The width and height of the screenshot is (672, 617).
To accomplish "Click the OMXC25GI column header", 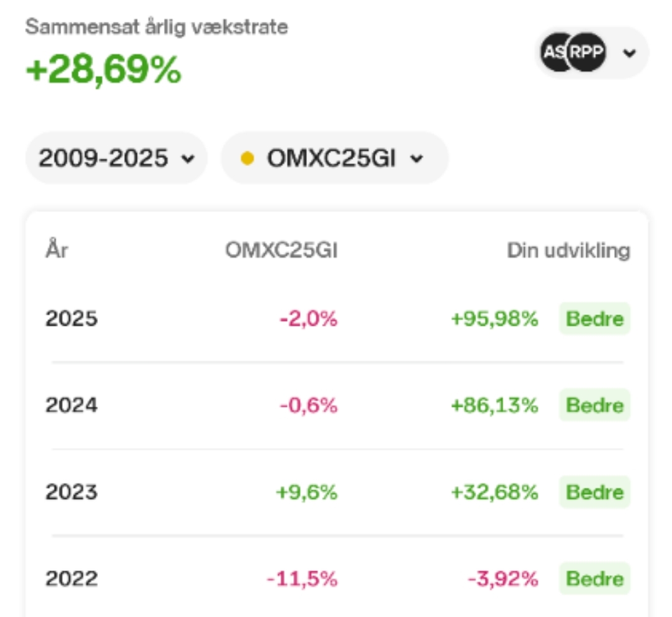I will [x=281, y=250].
